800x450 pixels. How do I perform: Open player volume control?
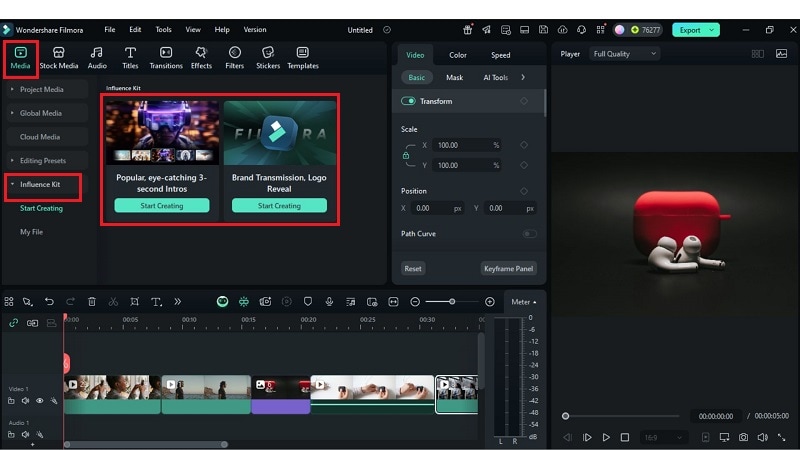762,437
